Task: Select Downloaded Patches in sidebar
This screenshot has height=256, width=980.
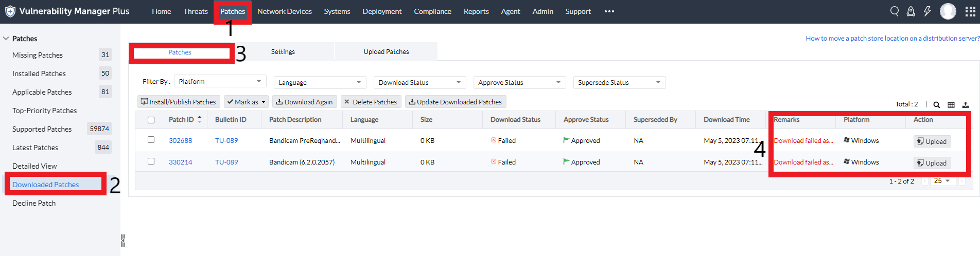Action: point(46,185)
